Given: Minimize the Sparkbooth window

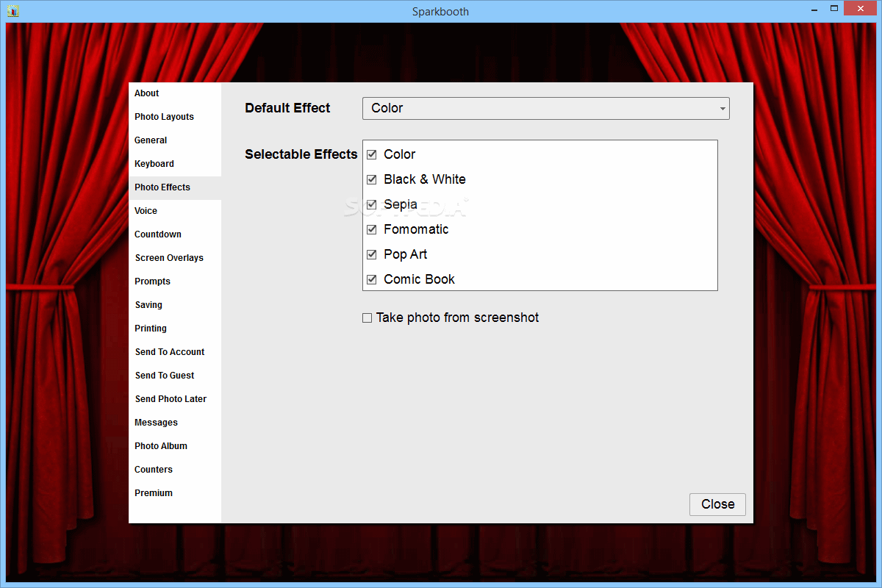Looking at the screenshot, I should click(814, 10).
